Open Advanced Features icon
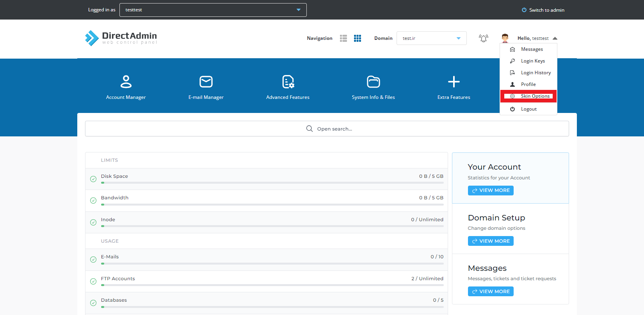The width and height of the screenshot is (644, 315). 288,82
